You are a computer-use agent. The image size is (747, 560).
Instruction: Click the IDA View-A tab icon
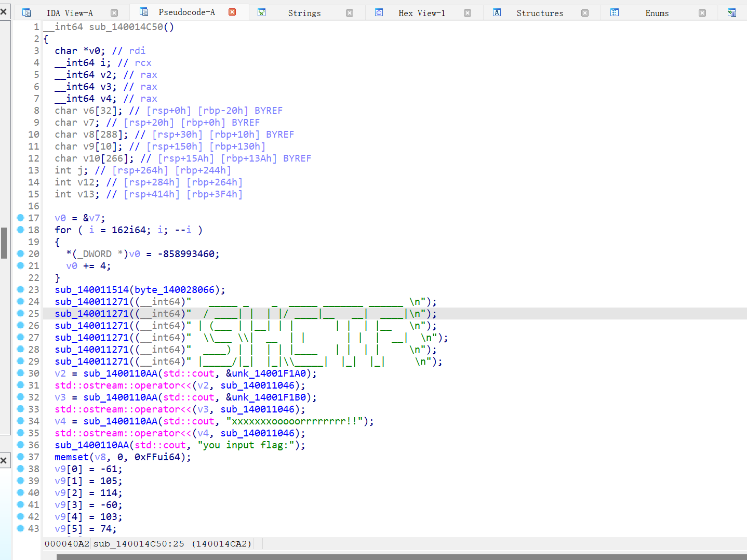point(26,12)
